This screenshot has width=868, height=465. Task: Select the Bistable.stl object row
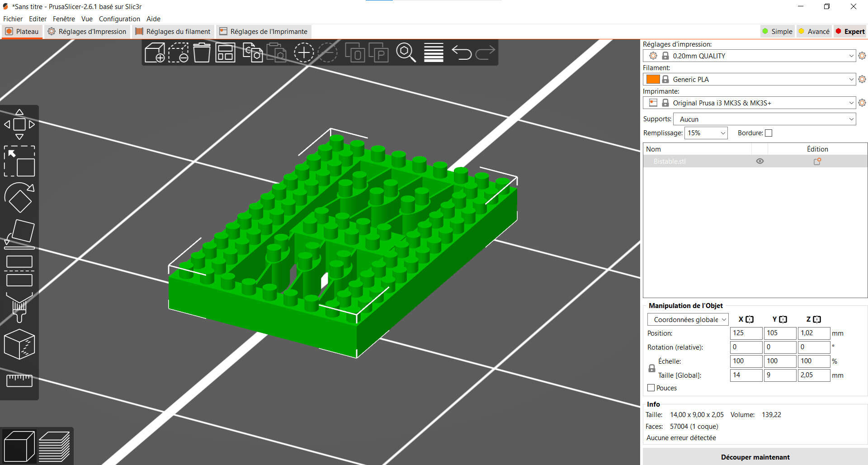click(755, 161)
